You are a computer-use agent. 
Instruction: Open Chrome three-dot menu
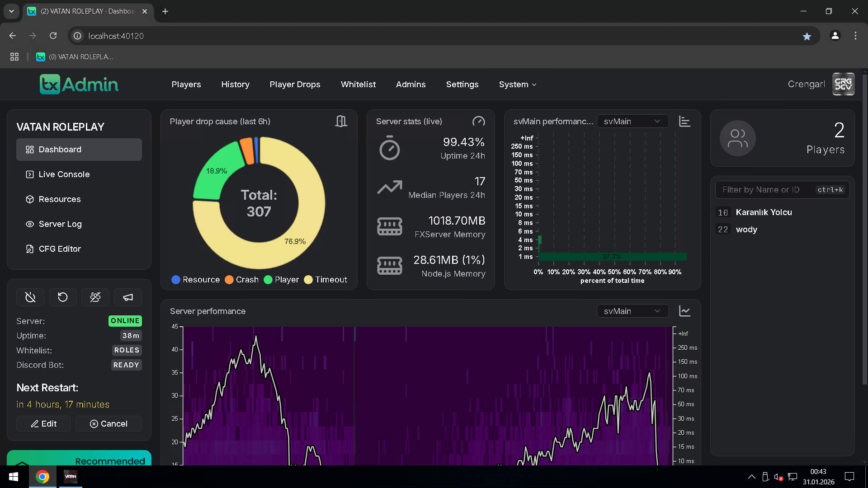(855, 36)
